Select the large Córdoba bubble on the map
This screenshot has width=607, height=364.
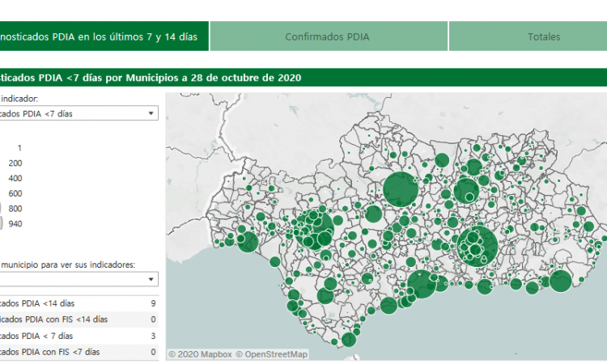pyautogui.click(x=400, y=190)
